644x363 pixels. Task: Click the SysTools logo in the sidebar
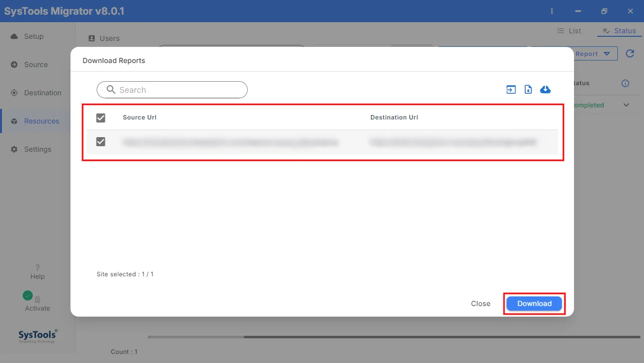pyautogui.click(x=38, y=336)
